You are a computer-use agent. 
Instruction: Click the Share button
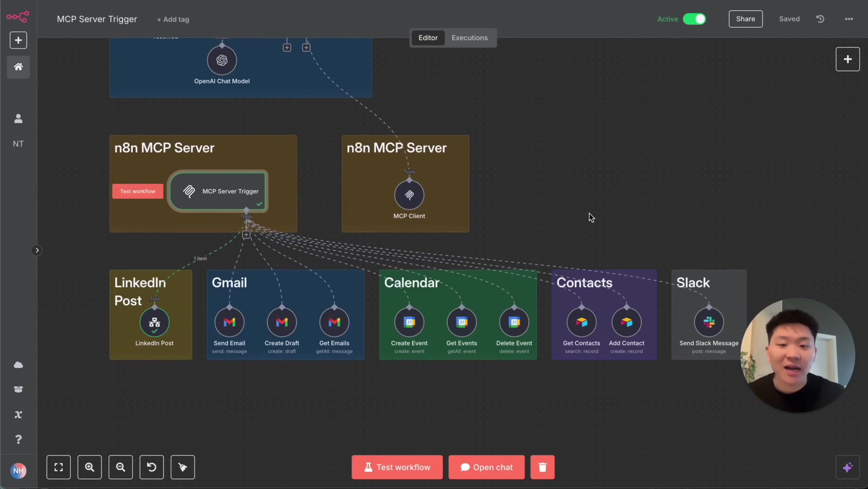(746, 19)
